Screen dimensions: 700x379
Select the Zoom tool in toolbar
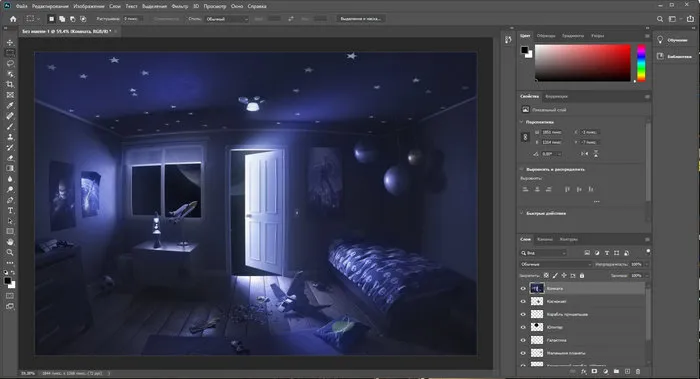click(x=10, y=252)
